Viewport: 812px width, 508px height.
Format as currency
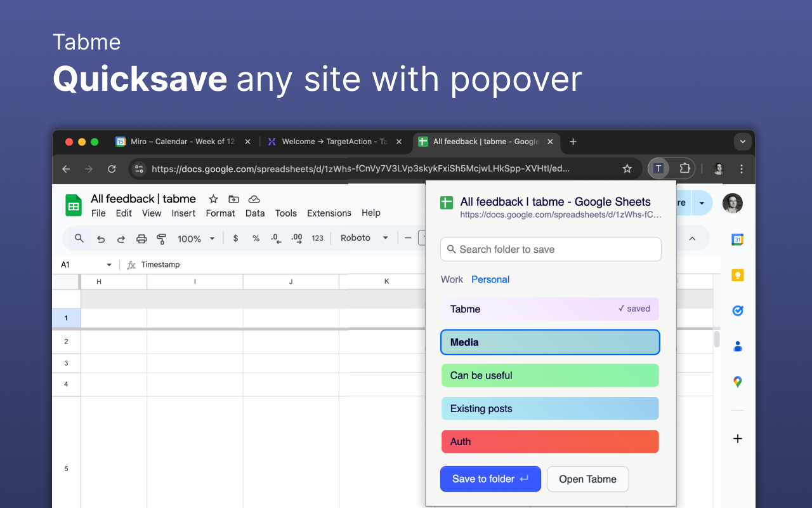click(236, 238)
